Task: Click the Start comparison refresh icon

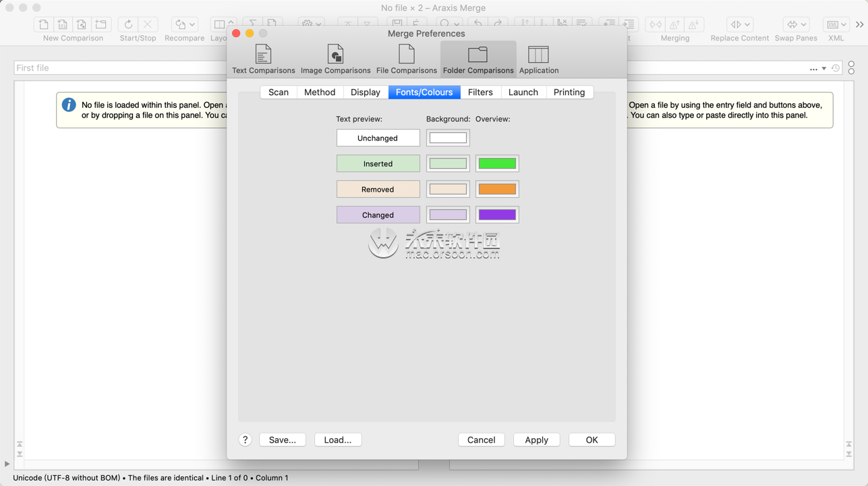Action: (x=128, y=24)
